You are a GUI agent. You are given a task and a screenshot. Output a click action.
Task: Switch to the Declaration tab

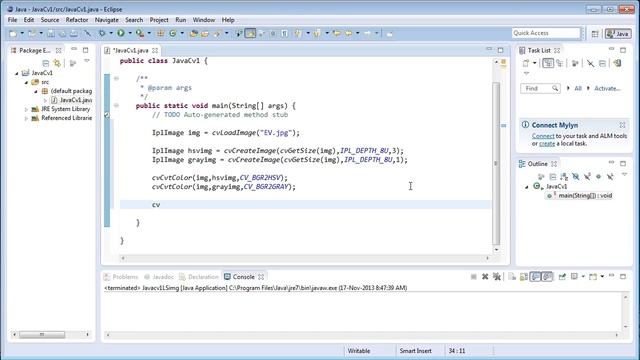(x=199, y=277)
